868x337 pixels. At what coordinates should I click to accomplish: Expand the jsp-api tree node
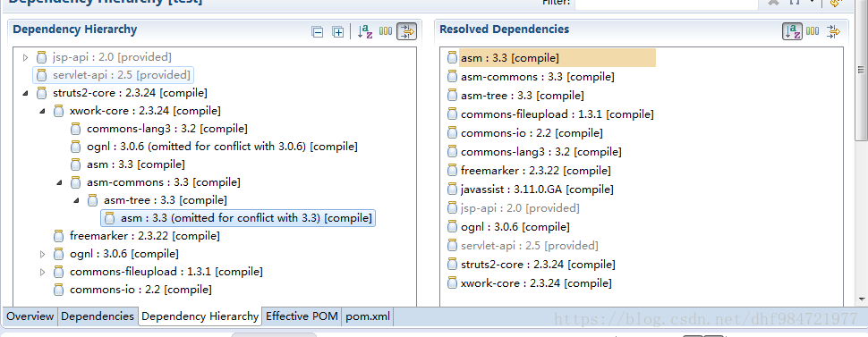[25, 57]
